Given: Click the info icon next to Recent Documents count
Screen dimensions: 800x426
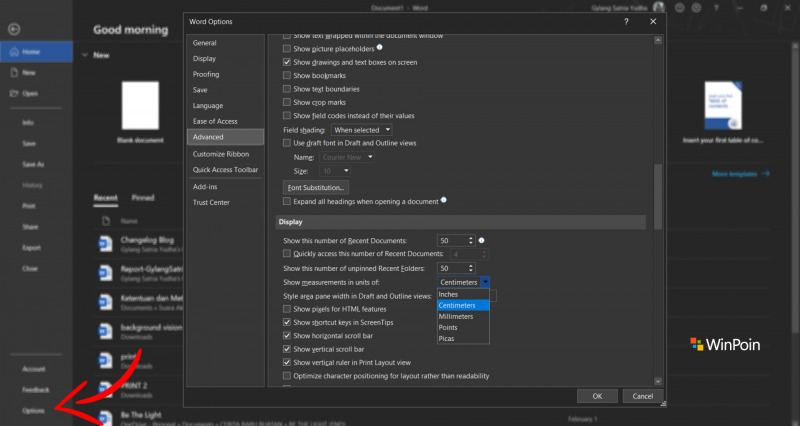Looking at the screenshot, I should (x=481, y=240).
